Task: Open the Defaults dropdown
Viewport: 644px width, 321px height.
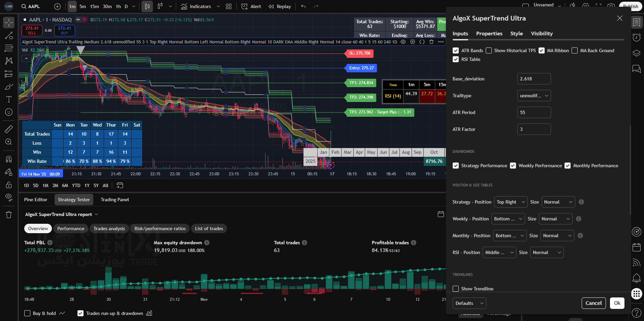Action: pyautogui.click(x=469, y=303)
